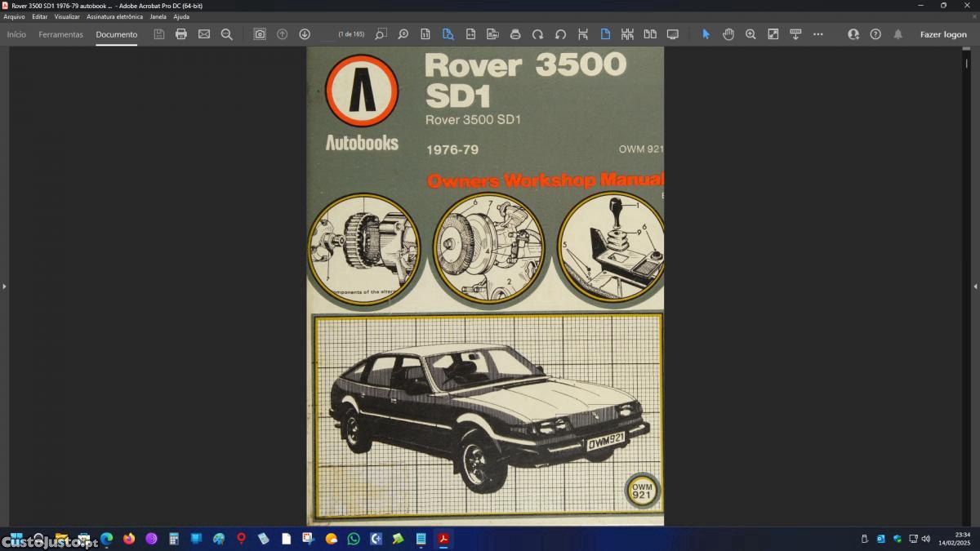Send the document by email

click(x=204, y=34)
